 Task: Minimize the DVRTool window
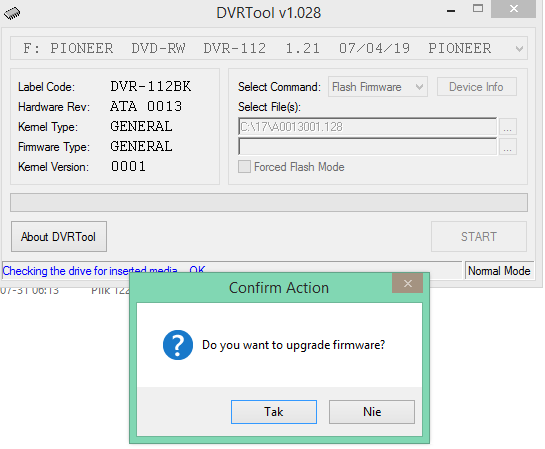coord(451,10)
